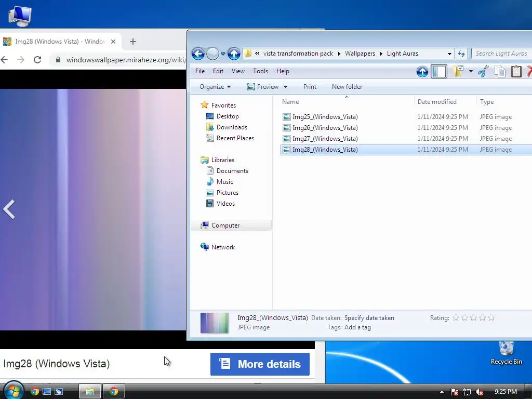This screenshot has height=399, width=532.
Task: Click the Cut scissors icon
Action: (483, 71)
